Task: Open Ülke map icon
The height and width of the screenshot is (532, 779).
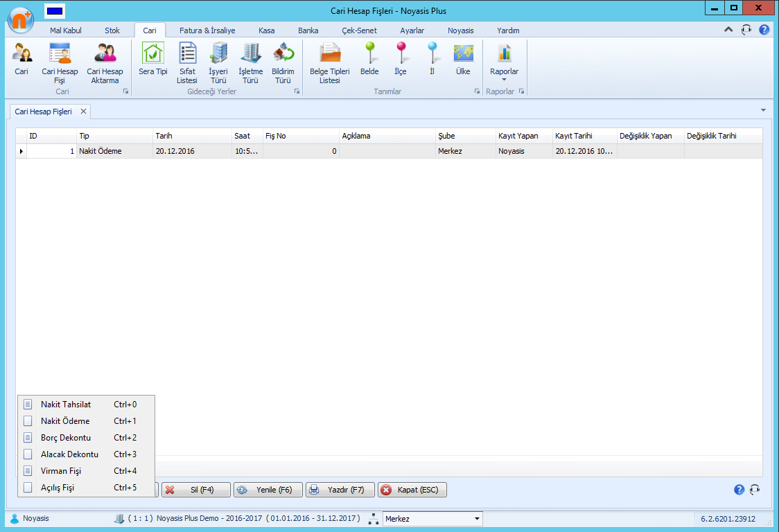Action: coord(463,59)
